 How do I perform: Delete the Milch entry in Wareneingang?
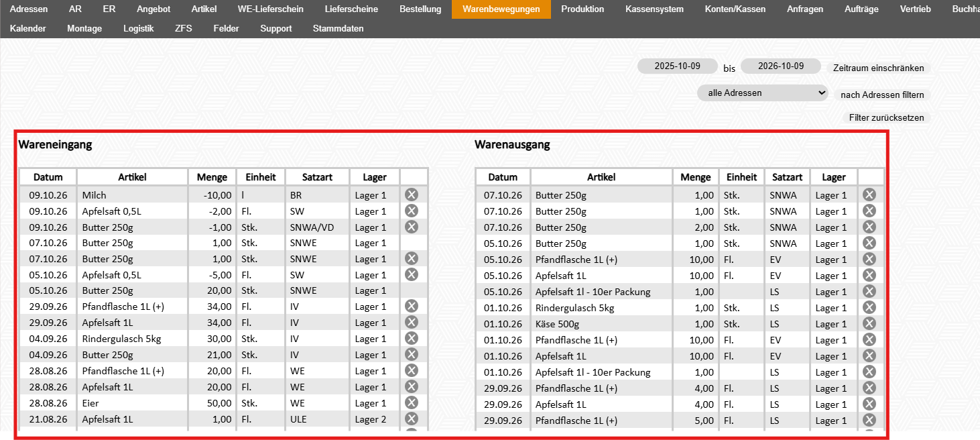pyautogui.click(x=412, y=195)
